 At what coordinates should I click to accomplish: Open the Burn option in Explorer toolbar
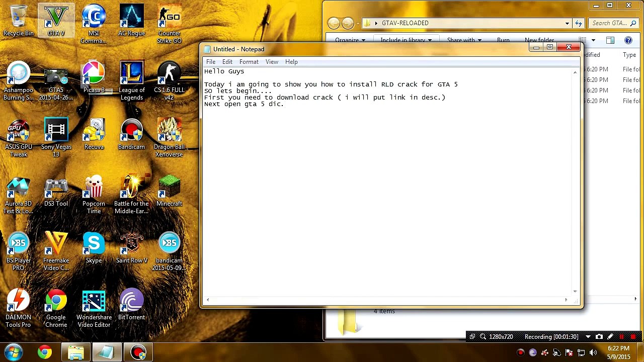[503, 40]
